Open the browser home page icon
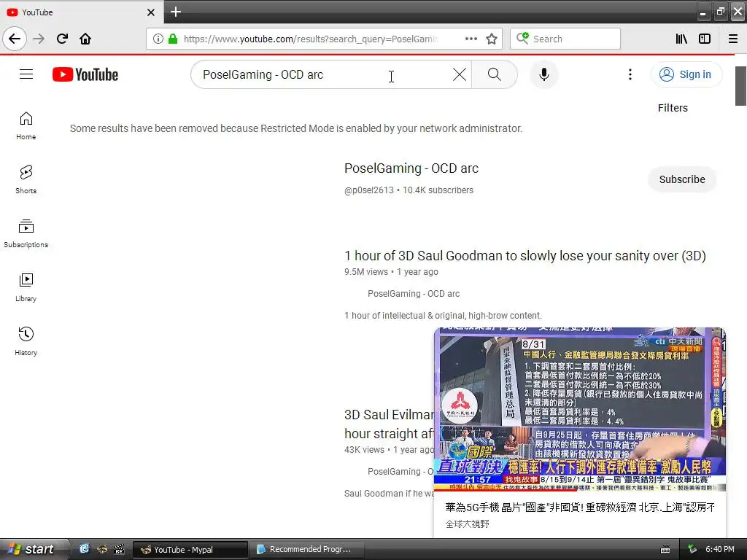 [85, 39]
